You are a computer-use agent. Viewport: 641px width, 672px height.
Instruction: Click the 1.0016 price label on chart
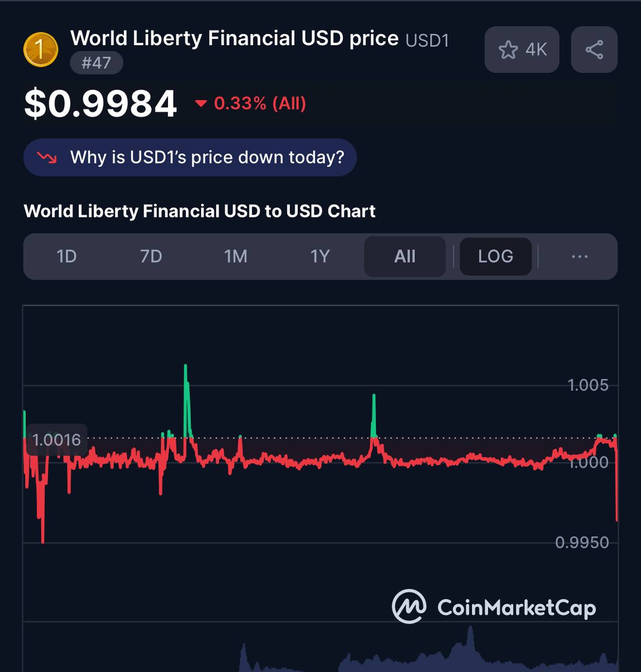point(57,439)
